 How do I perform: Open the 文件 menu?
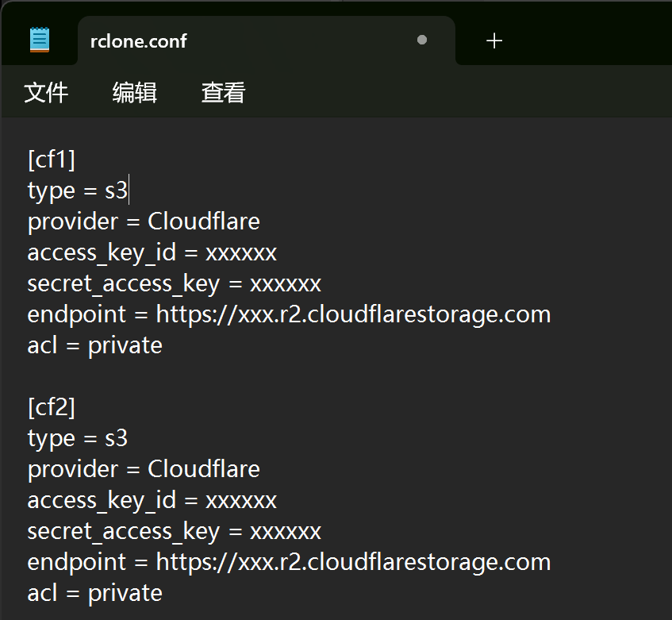click(46, 93)
